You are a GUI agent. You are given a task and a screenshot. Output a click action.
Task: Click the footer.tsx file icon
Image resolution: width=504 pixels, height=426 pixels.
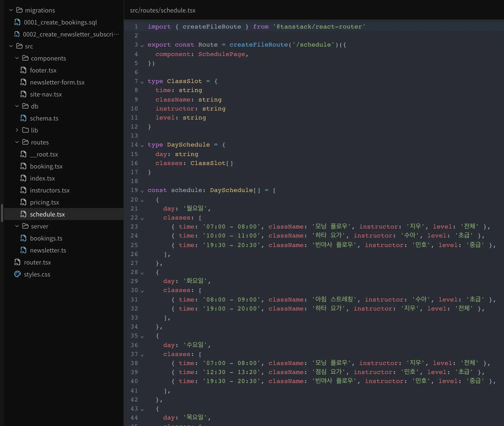23,70
